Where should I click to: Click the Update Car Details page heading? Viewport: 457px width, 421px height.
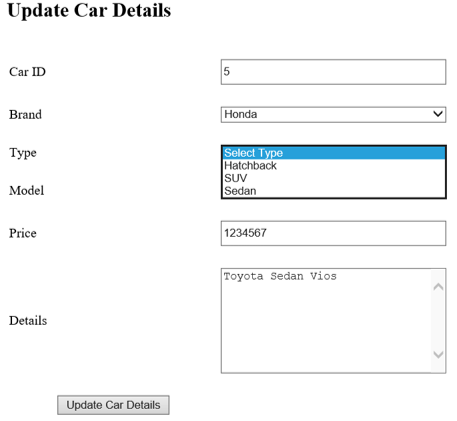pyautogui.click(x=89, y=11)
